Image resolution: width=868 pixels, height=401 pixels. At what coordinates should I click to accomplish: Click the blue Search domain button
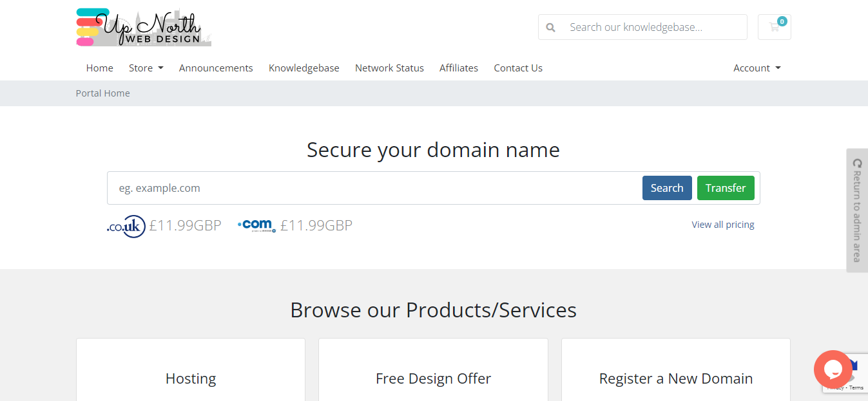point(667,188)
